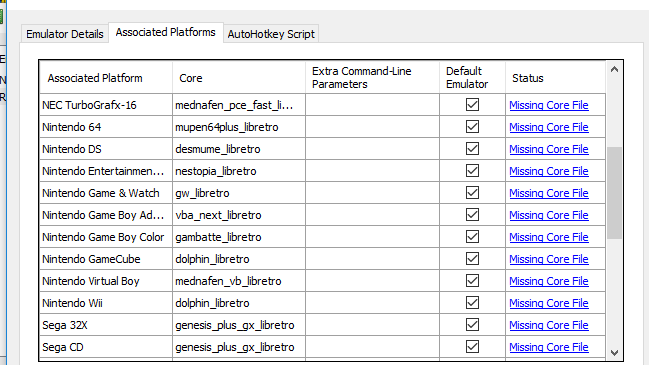The width and height of the screenshot is (649, 365).
Task: Toggle Default Emulator checkbox for Nintendo Wii
Action: [x=472, y=303]
